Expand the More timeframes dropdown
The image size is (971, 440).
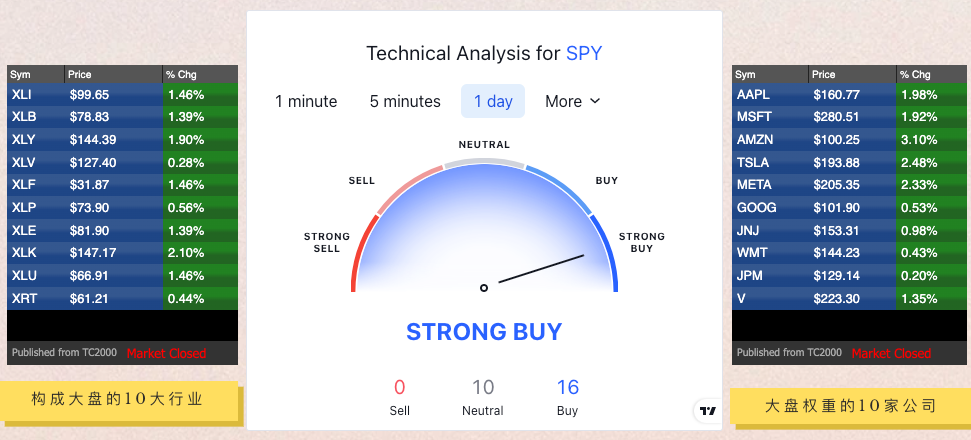(573, 101)
